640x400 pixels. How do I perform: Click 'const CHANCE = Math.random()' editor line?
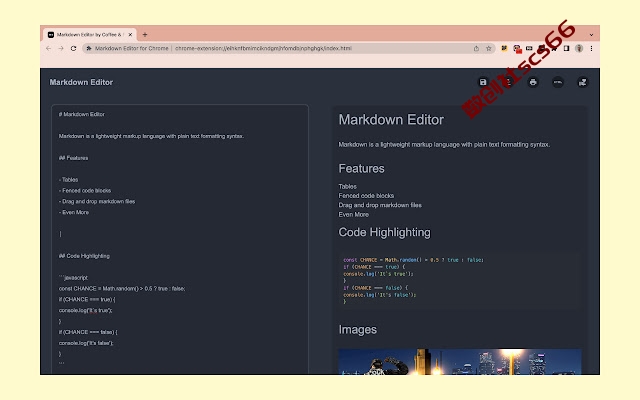coord(122,289)
